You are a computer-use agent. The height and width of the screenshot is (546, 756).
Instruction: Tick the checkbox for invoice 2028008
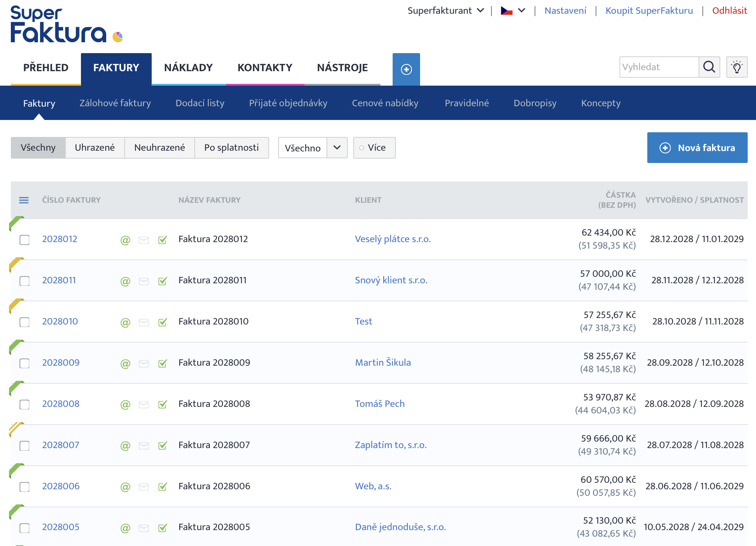(x=25, y=404)
